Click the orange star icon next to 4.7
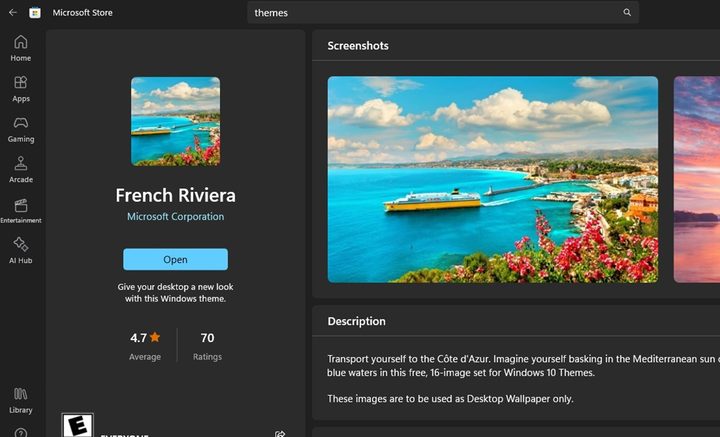720x437 pixels. 155,337
